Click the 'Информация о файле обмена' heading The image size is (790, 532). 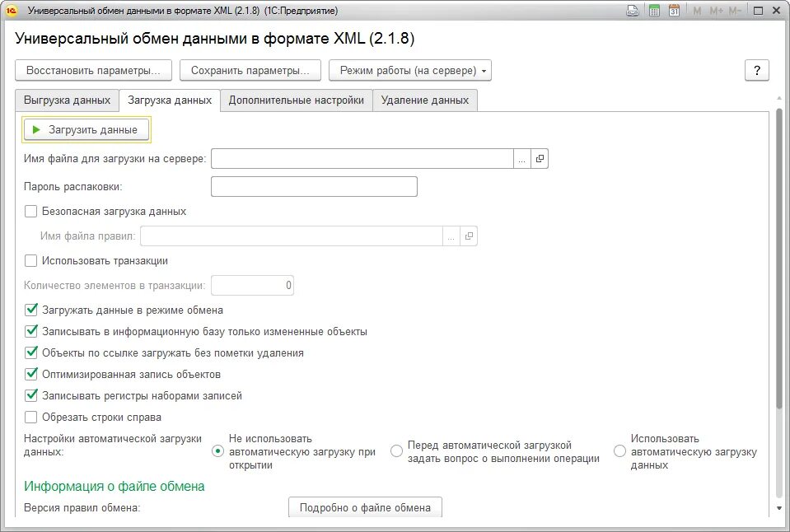(x=115, y=486)
